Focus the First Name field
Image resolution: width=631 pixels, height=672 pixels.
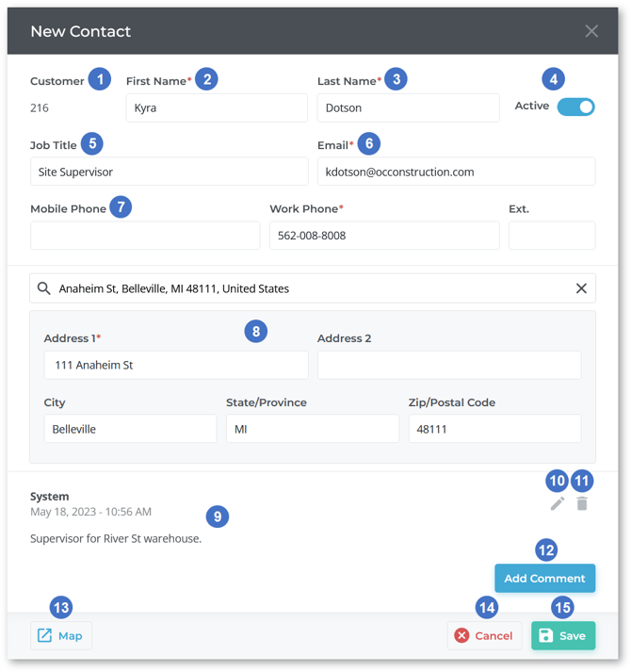click(x=217, y=108)
